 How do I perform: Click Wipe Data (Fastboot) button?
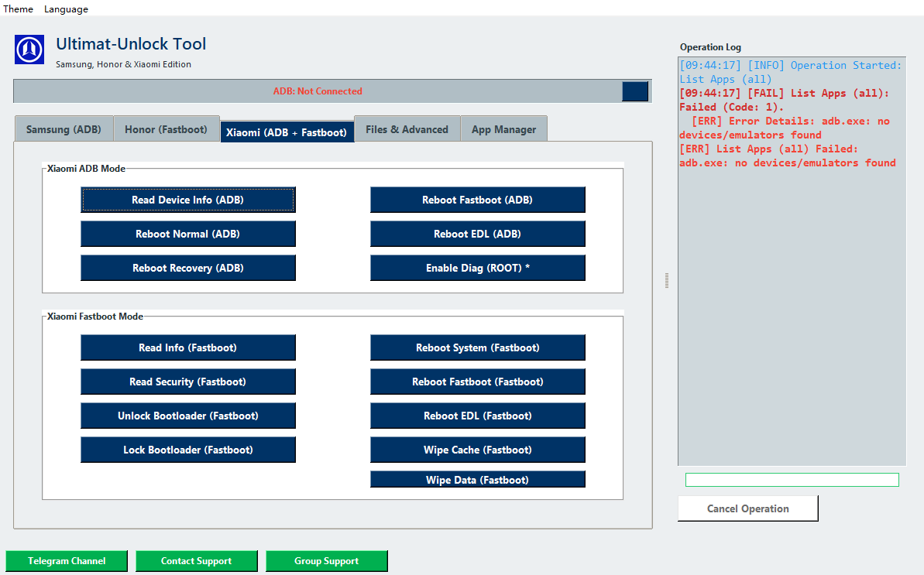pyautogui.click(x=477, y=479)
